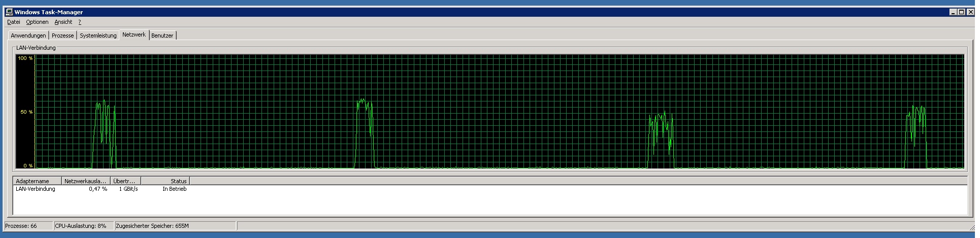Sort by the Übertr... column header
This screenshot has height=238, width=980.
pyautogui.click(x=125, y=181)
